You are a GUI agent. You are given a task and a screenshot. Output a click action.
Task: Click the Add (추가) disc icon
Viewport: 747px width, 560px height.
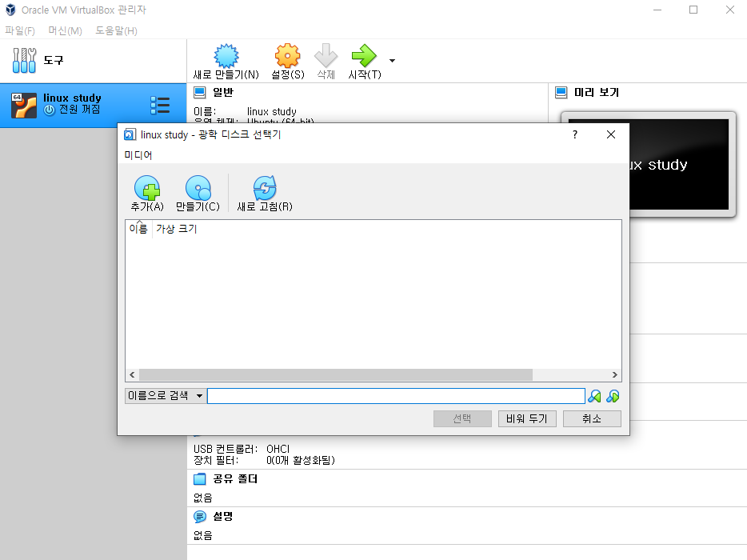(x=147, y=188)
